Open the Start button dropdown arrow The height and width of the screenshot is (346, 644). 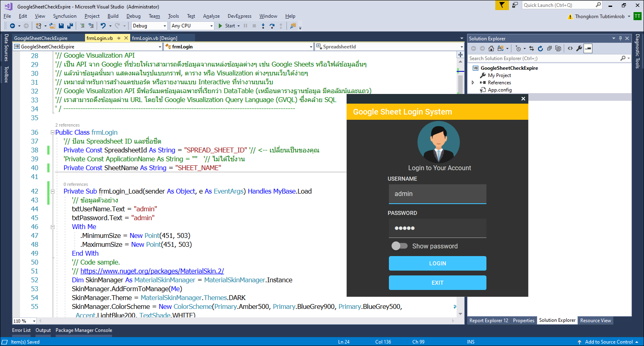(x=239, y=26)
